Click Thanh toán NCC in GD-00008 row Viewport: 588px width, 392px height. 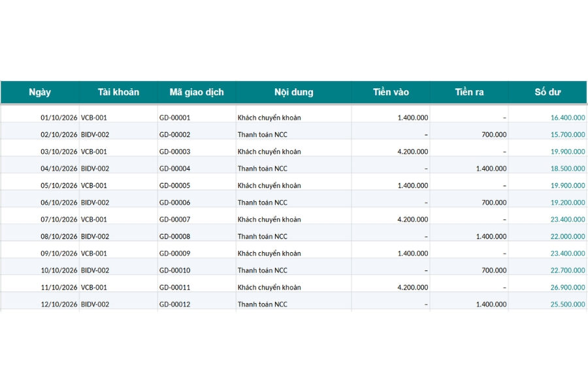click(262, 237)
